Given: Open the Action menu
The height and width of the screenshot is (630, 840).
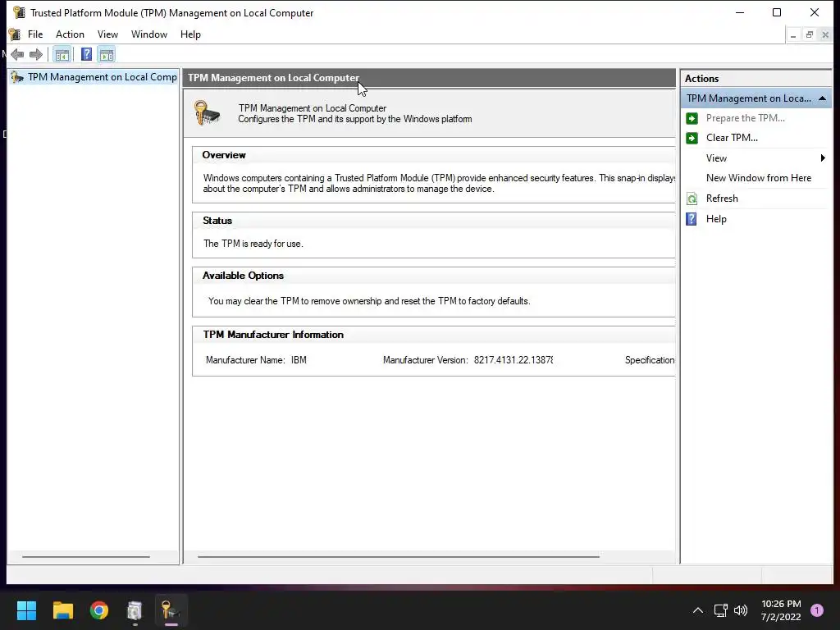Looking at the screenshot, I should (71, 34).
